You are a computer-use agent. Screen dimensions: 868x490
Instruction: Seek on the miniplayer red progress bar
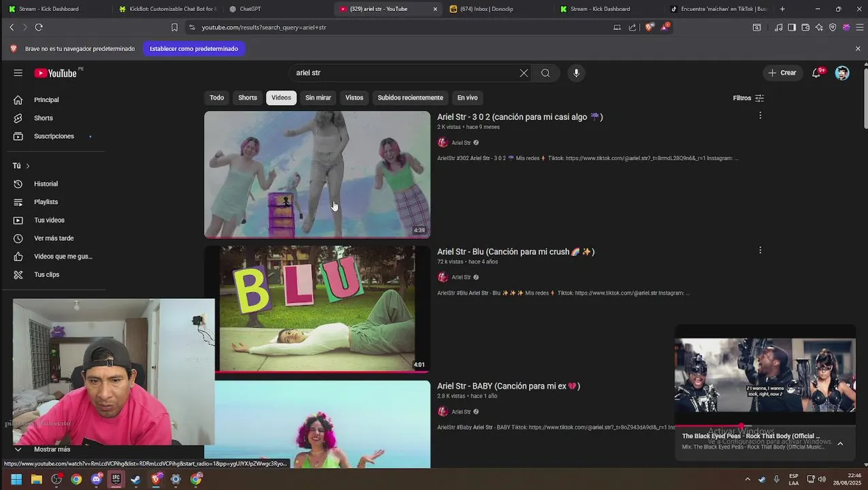pos(765,426)
